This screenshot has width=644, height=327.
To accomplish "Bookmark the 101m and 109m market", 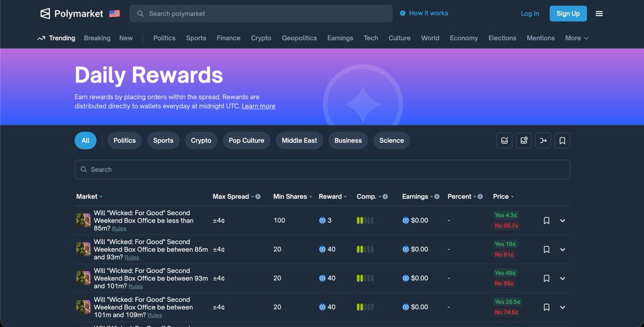I will 546,307.
